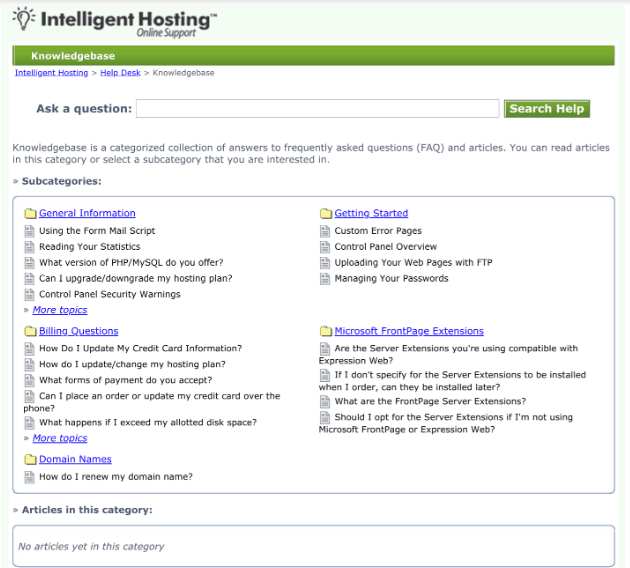This screenshot has height=568, width=630.
Task: Open the Getting Started subcategory link
Action: coord(371,213)
